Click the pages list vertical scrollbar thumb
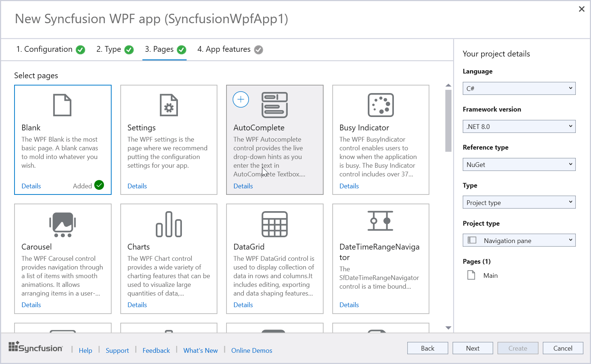Screen dimensions: 591x364 tap(448, 120)
